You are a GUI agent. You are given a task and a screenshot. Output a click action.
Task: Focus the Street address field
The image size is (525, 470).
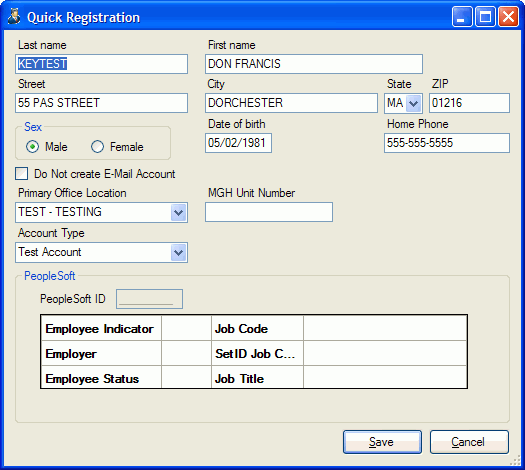[101, 103]
